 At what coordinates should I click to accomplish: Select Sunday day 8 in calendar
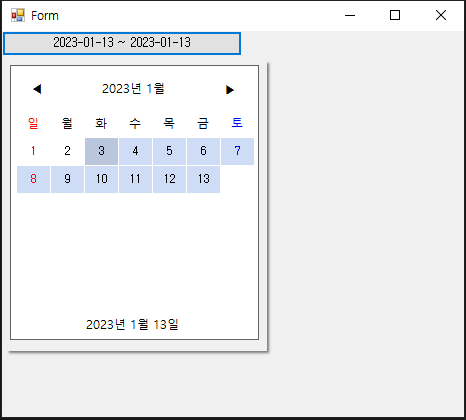point(33,179)
